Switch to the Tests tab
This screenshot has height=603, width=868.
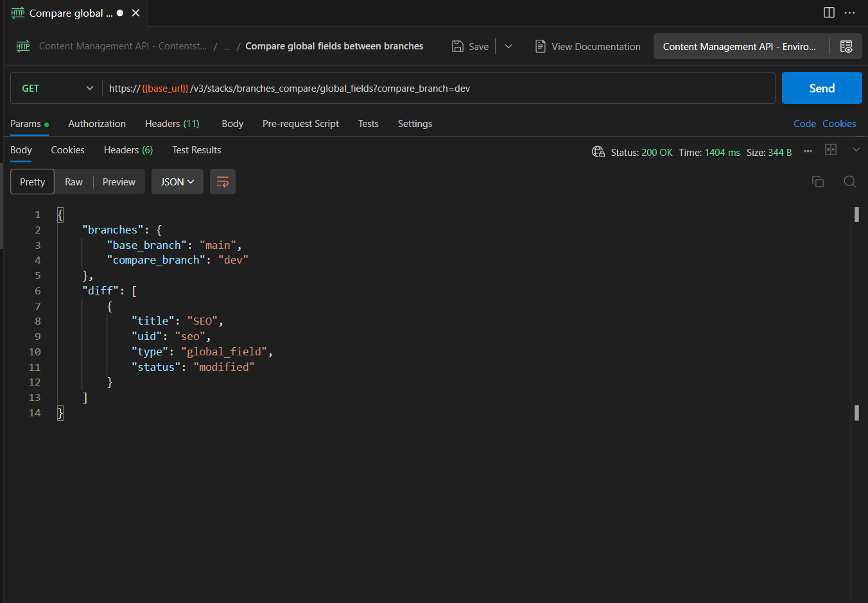(369, 124)
